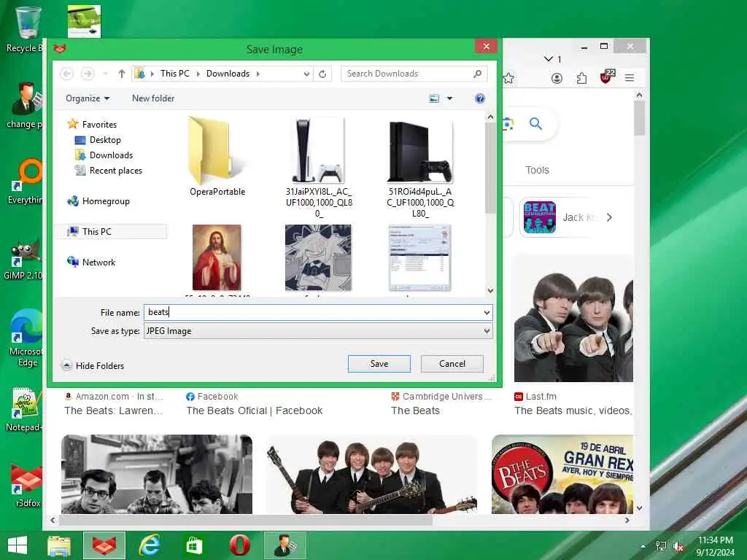747x560 pixels.
Task: Open the view options dropdown arrow
Action: [449, 98]
